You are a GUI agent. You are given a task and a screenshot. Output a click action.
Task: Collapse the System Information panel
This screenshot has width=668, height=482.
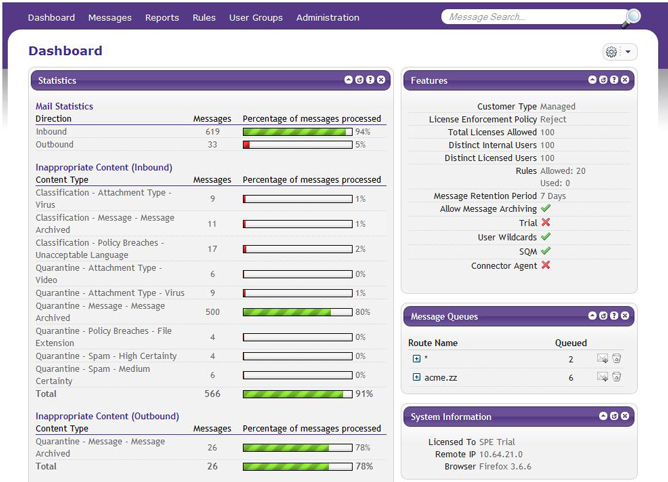[603, 416]
